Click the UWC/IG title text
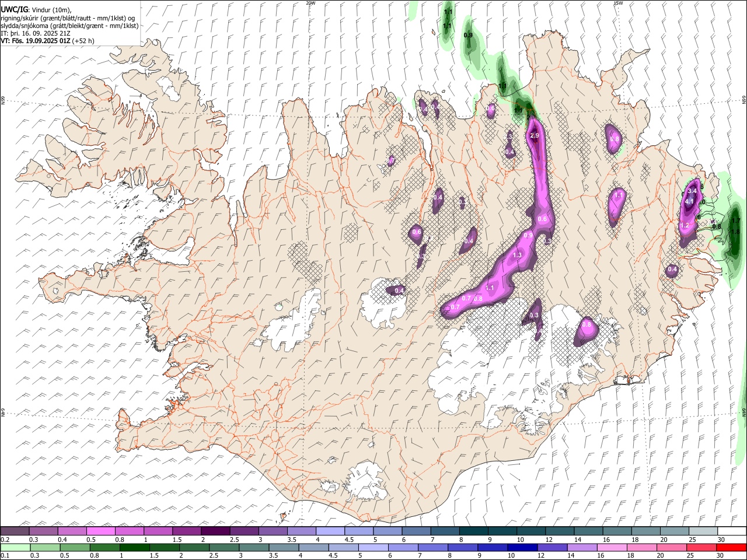 [14, 10]
